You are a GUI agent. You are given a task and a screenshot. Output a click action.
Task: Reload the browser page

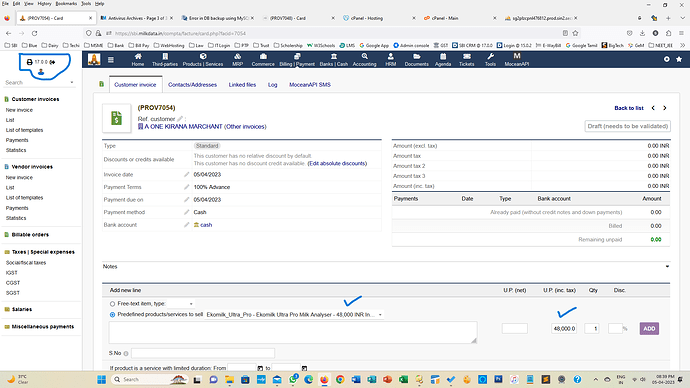pyautogui.click(x=34, y=33)
